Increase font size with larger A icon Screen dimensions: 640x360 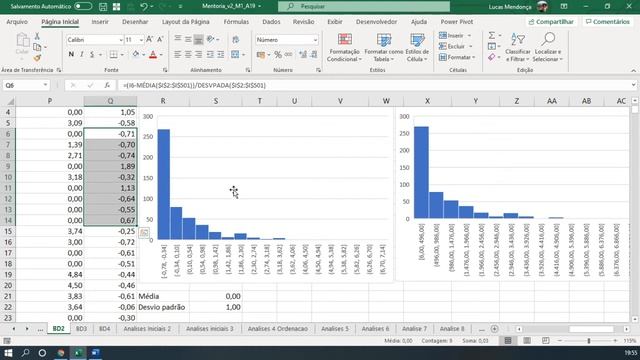(149, 40)
